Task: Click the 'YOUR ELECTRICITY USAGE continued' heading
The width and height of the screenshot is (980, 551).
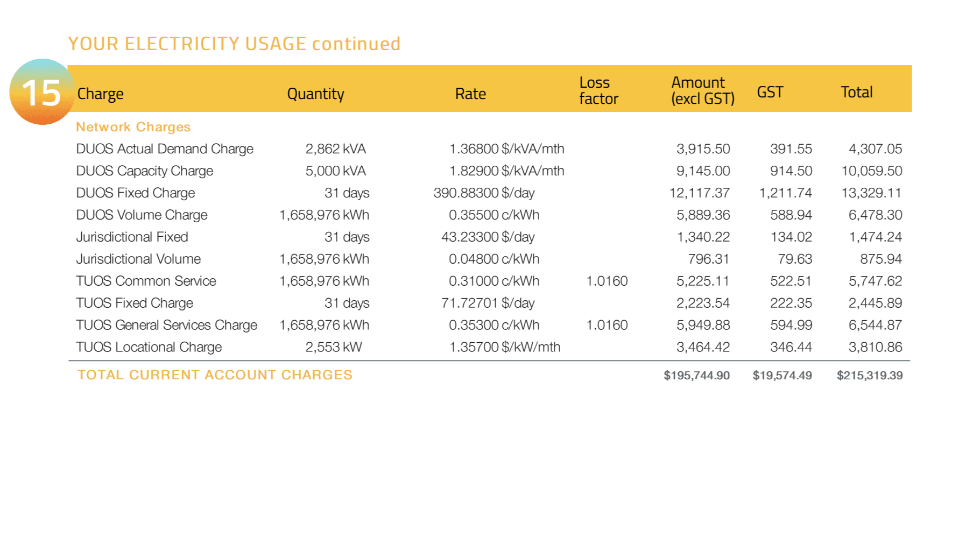Action: point(234,44)
